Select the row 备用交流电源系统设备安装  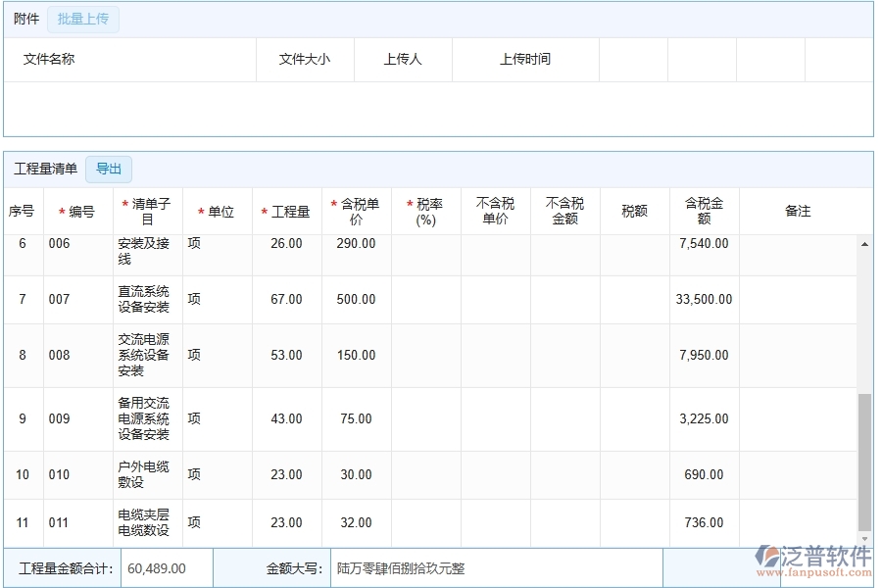pos(141,418)
